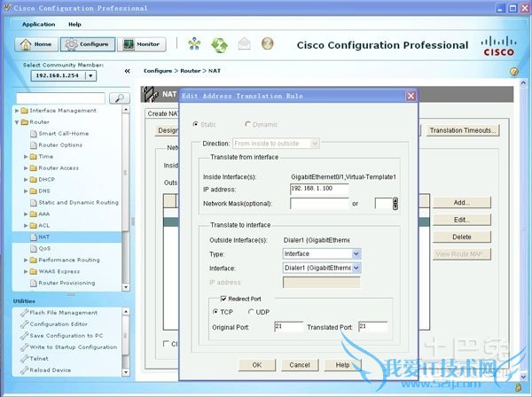The height and width of the screenshot is (397, 532).
Task: Expand the DHCP folder
Action: pos(26,180)
